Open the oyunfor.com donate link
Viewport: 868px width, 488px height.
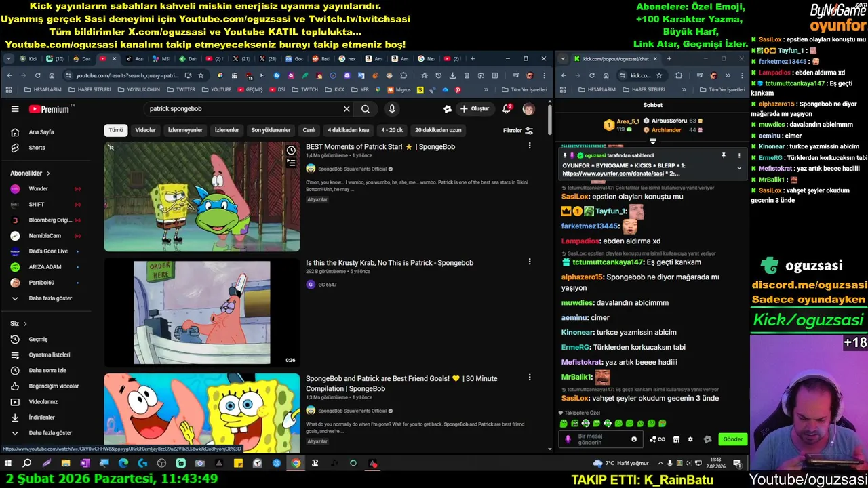[613, 174]
